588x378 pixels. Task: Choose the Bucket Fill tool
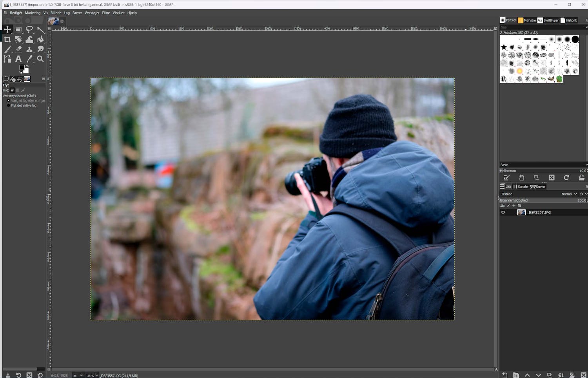[40, 40]
